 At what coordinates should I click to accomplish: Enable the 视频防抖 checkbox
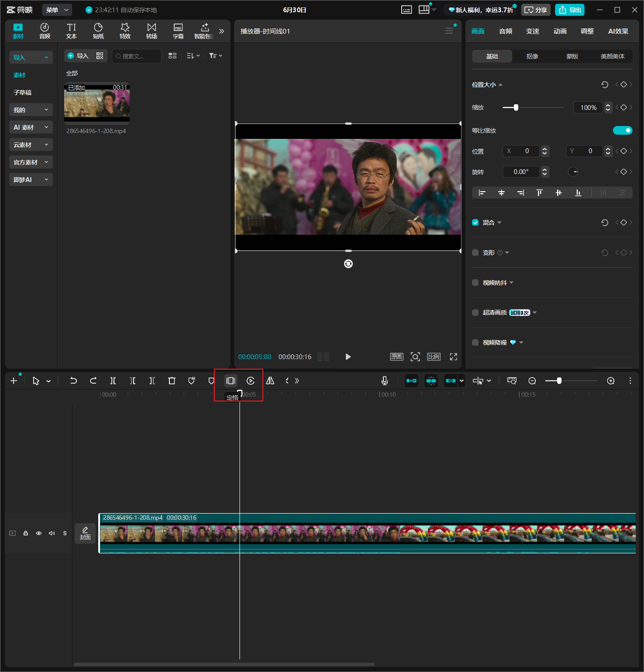(475, 283)
